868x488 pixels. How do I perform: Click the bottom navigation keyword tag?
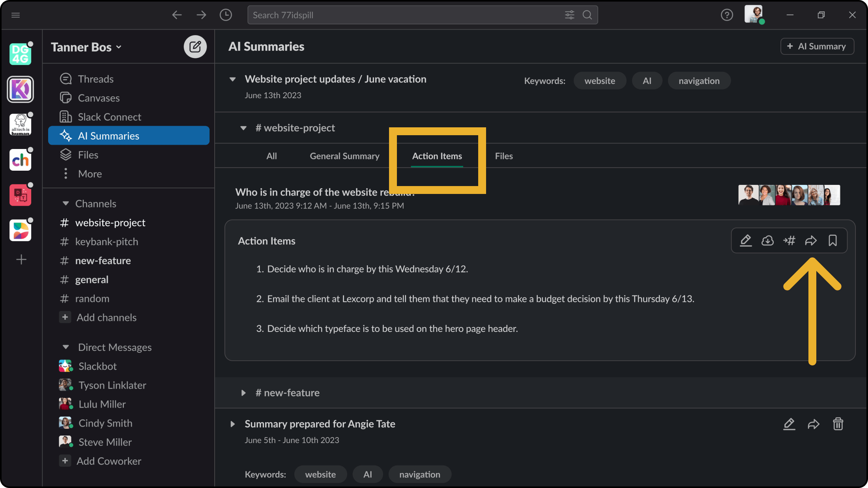click(x=420, y=475)
